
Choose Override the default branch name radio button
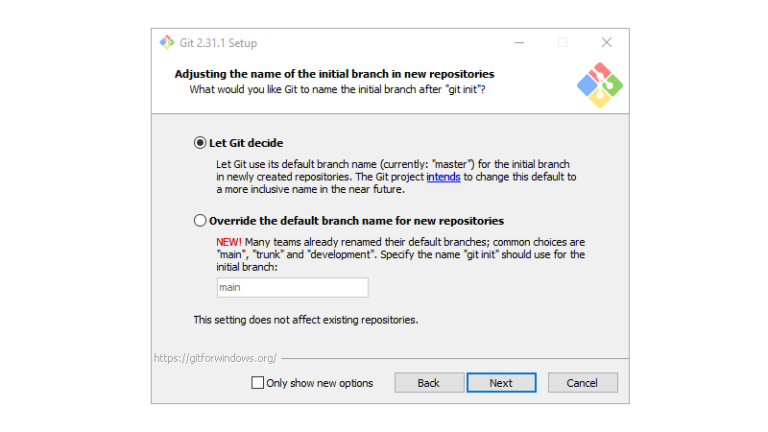tap(200, 221)
